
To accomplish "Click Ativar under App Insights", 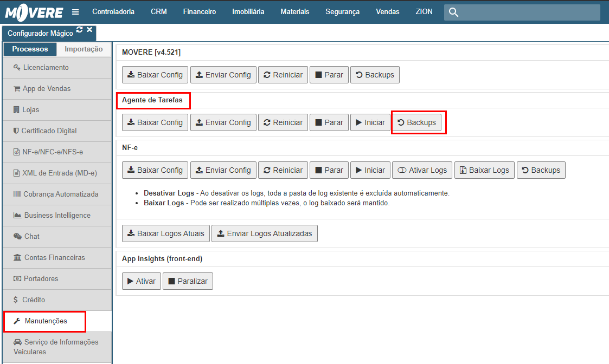I will 142,281.
